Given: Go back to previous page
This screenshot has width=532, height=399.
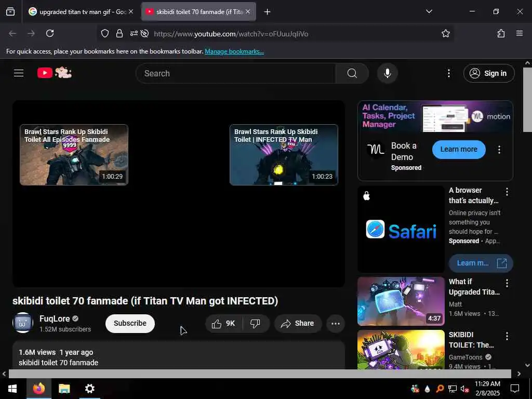Looking at the screenshot, I should pyautogui.click(x=12, y=34).
